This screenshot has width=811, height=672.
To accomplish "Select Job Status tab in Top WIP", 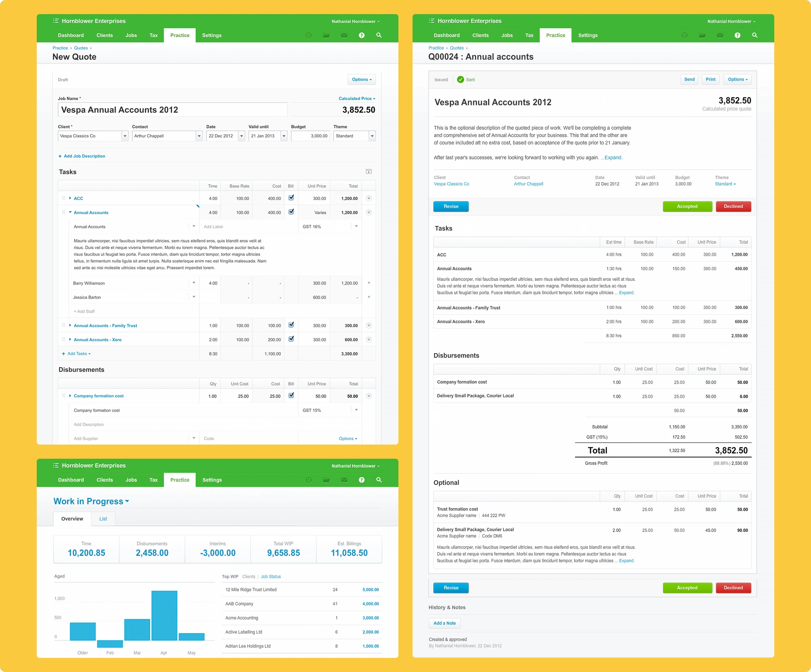I will [x=271, y=577].
